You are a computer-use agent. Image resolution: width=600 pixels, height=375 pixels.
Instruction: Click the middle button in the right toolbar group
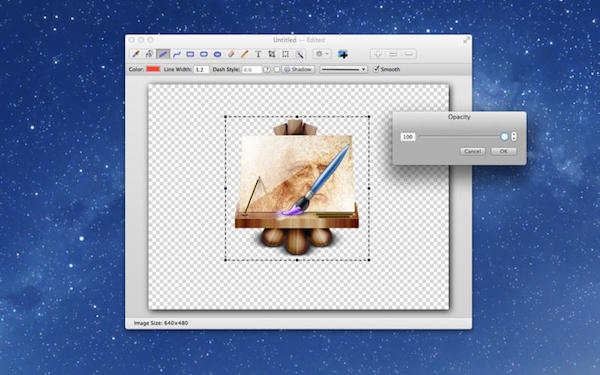click(x=393, y=54)
